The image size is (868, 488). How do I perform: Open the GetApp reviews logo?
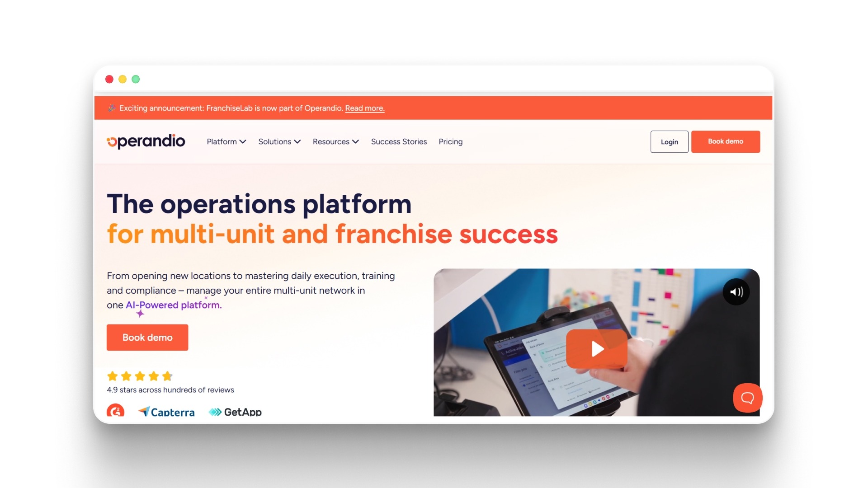235,412
